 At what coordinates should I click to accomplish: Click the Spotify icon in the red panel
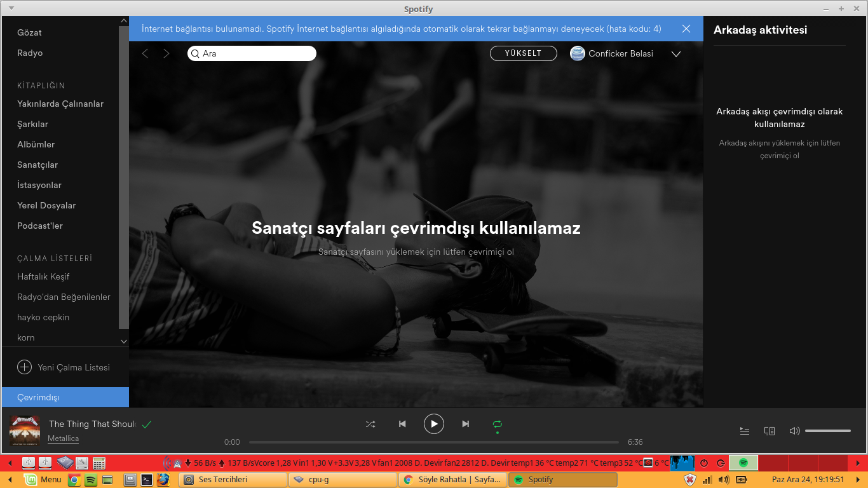point(743,463)
